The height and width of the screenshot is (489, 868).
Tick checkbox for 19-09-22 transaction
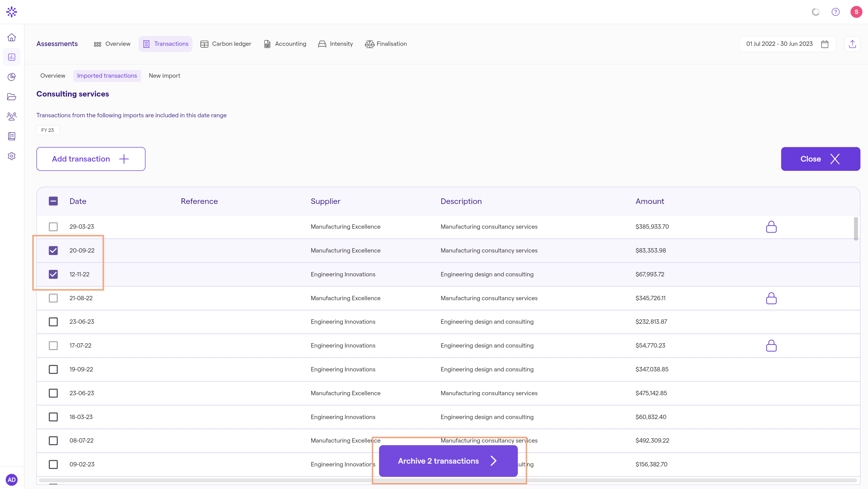point(53,370)
